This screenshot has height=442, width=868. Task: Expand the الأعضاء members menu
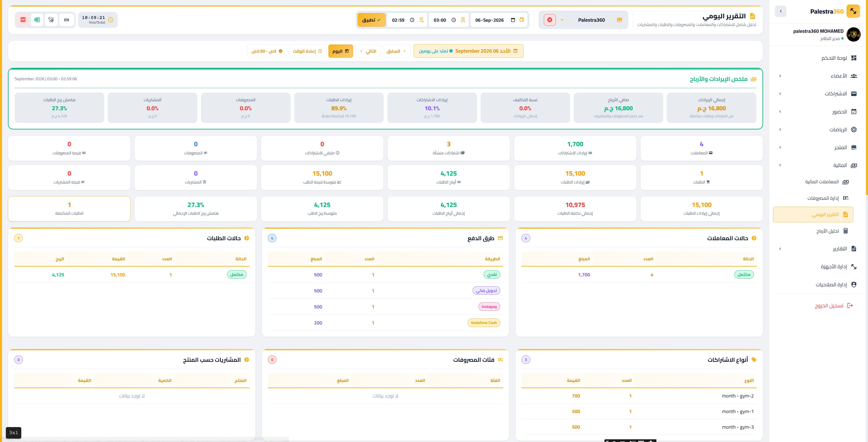pos(817,76)
